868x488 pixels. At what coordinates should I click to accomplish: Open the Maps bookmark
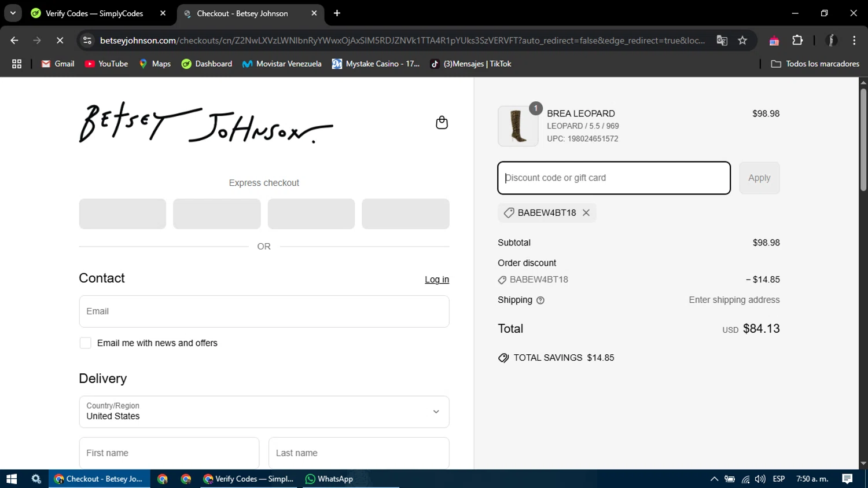click(x=155, y=64)
